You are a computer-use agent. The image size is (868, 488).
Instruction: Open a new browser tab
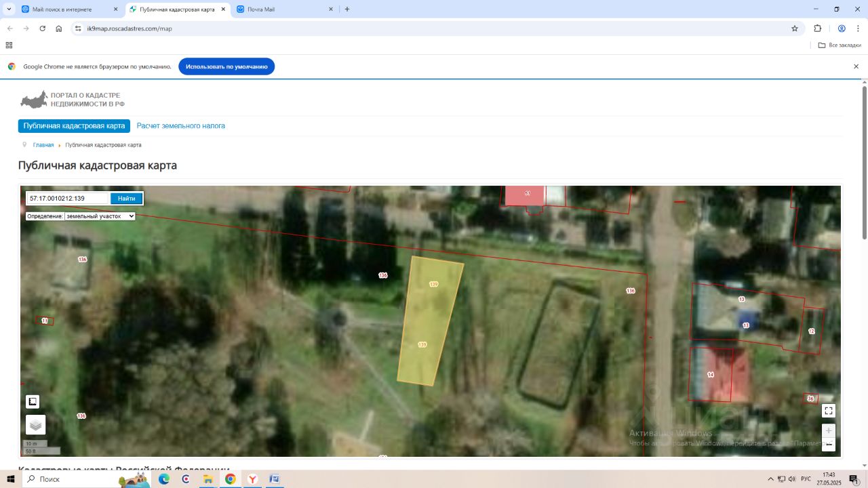(x=347, y=9)
